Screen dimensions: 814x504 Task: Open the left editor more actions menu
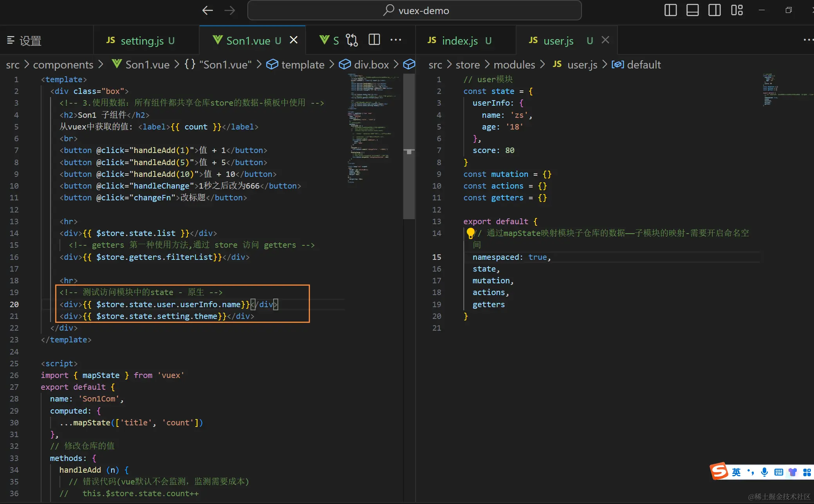coord(396,40)
